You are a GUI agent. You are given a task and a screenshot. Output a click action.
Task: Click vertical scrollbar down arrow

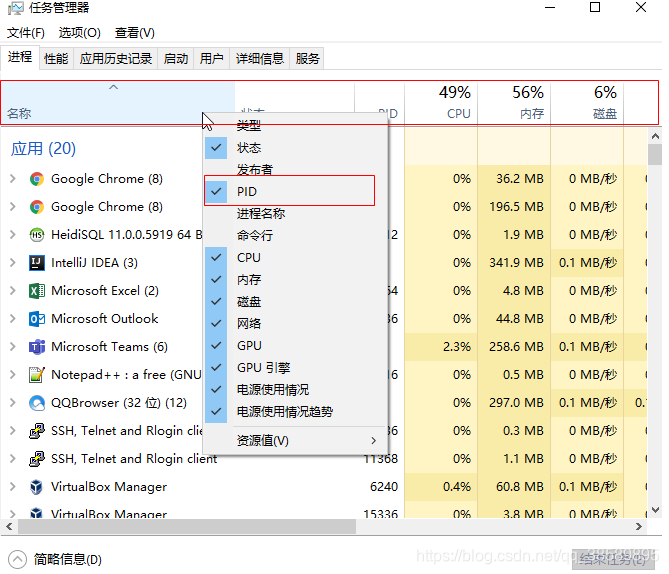[x=655, y=510]
